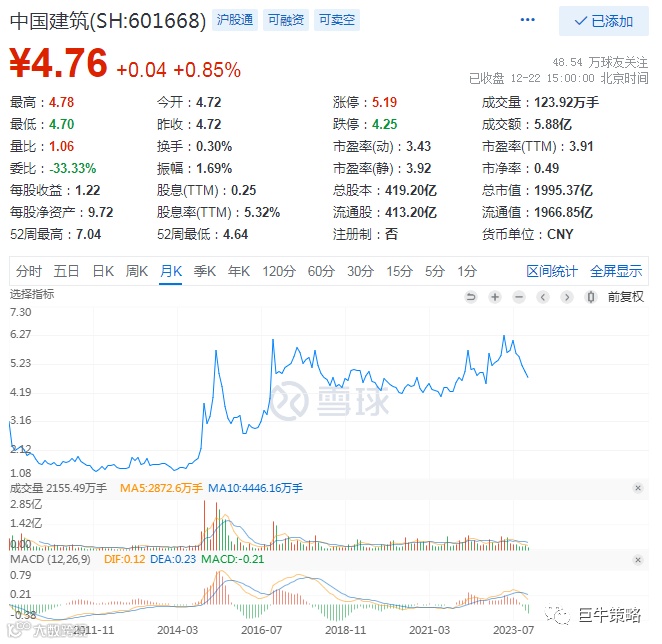Click the 可融资 tag
Screen dimensions: 662x644
(286, 20)
